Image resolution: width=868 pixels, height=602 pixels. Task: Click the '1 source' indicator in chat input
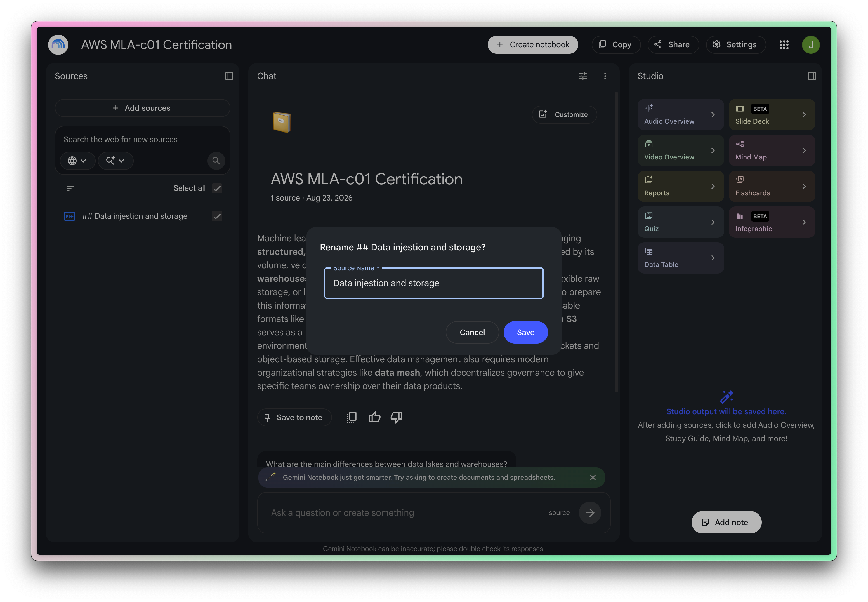click(x=556, y=513)
